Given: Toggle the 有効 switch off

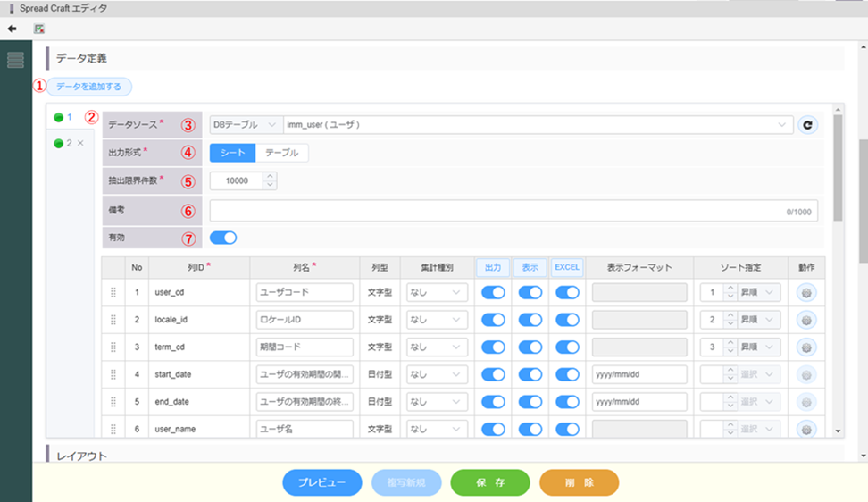Looking at the screenshot, I should coord(223,238).
